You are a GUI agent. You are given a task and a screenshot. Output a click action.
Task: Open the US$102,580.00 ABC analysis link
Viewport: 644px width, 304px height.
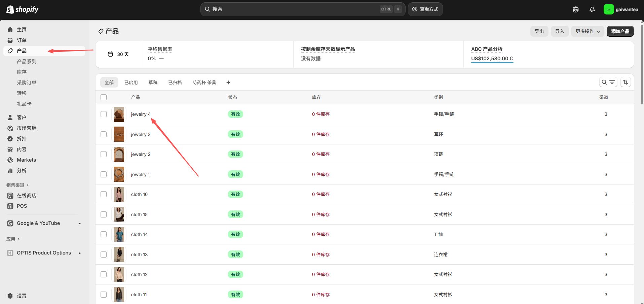pos(492,59)
